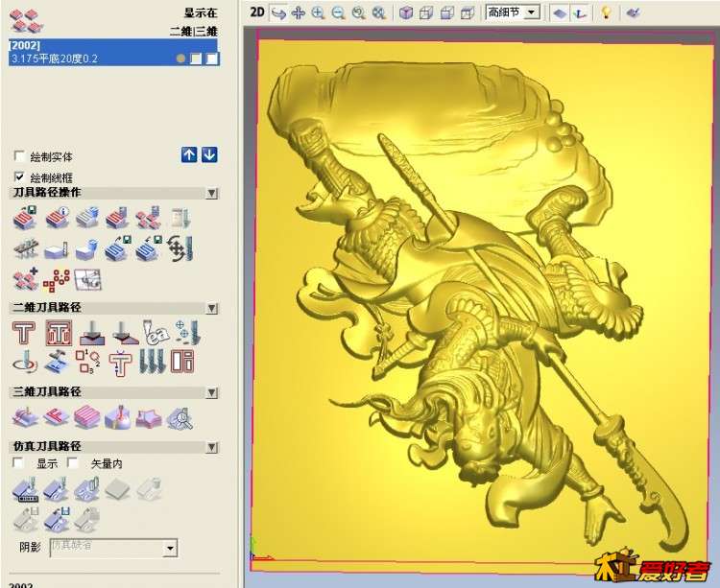Check the 绘制实体 checkbox
Viewport: 720px width, 588px height.
[x=19, y=156]
